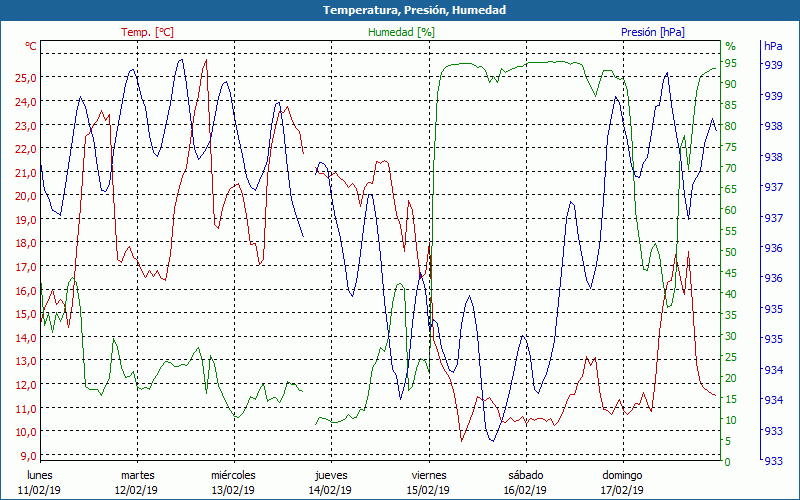Viewport: 800px width, 500px height.
Task: Click the lunes day label
Action: (40, 475)
